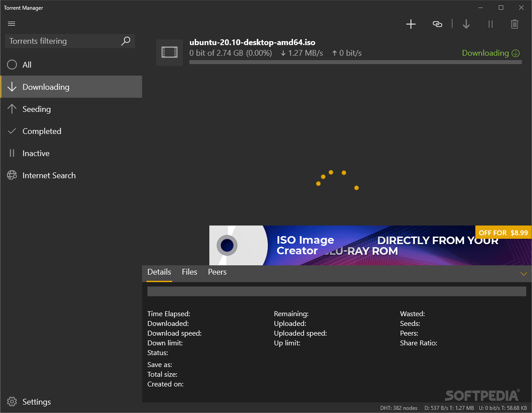
Task: Click the Settings gear icon
Action: click(12, 402)
